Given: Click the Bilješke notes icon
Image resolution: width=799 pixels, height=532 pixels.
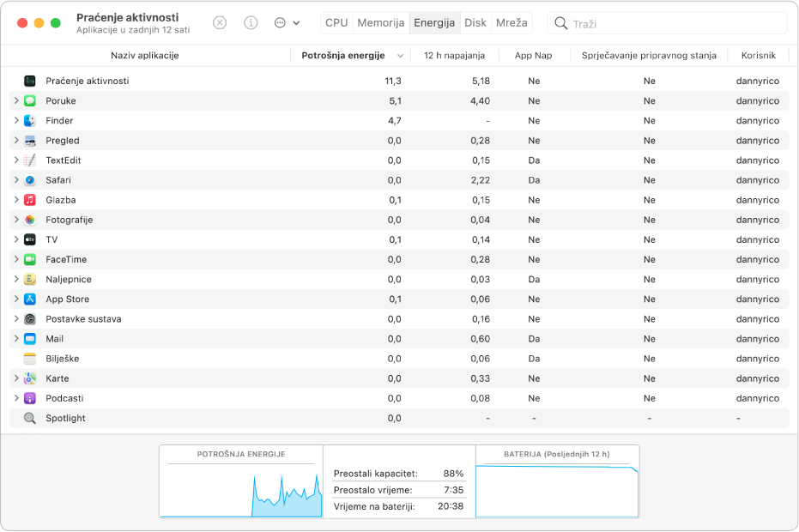Looking at the screenshot, I should [30, 359].
